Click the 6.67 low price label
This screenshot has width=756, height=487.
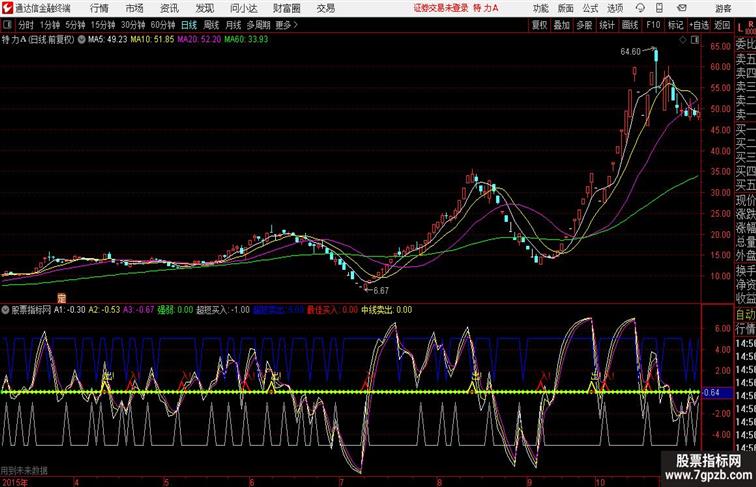point(381,291)
